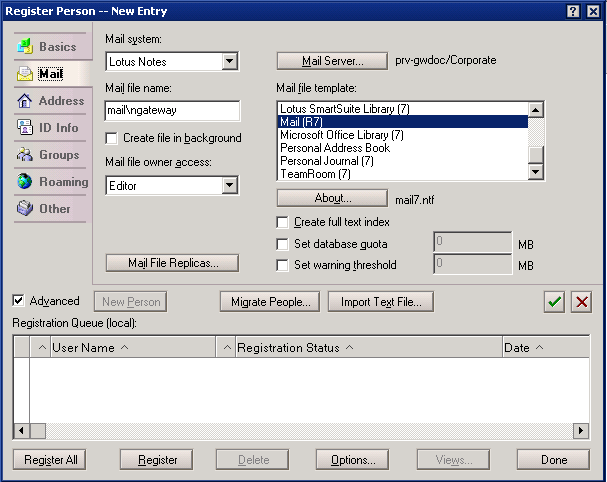Click the queue scroll right arrow
This screenshot has width=607, height=482.
[x=581, y=431]
